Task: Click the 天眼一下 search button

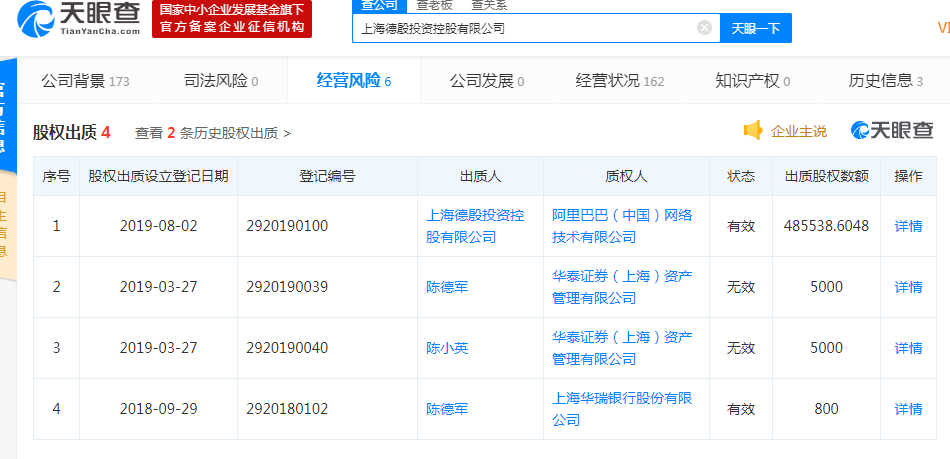Action: (756, 28)
